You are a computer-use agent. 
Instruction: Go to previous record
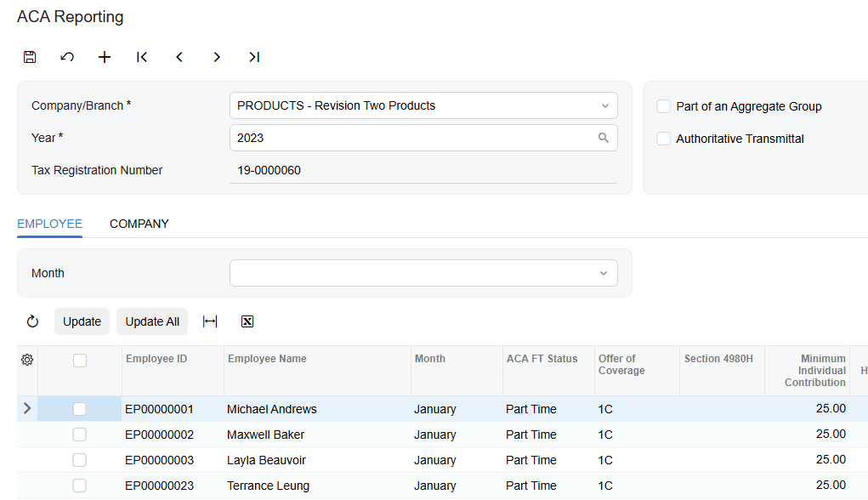click(179, 57)
